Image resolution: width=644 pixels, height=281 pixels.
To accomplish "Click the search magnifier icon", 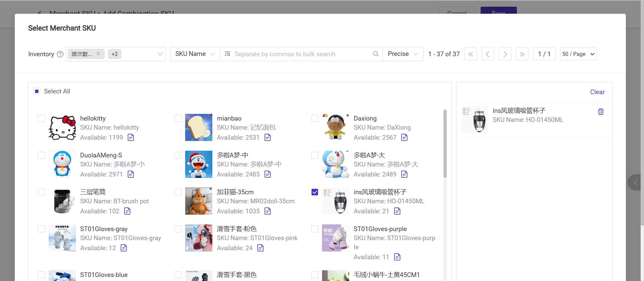I will [x=376, y=54].
